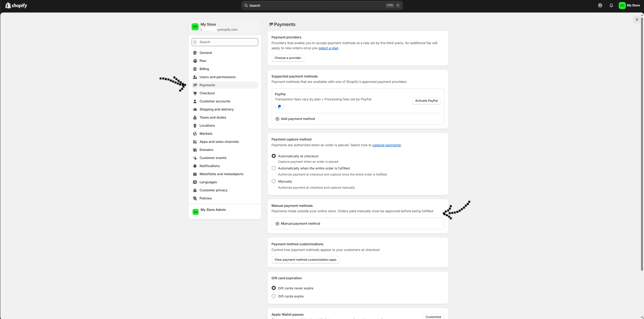644x319 pixels.
Task: Click the Payments page heading icon
Action: tap(271, 24)
